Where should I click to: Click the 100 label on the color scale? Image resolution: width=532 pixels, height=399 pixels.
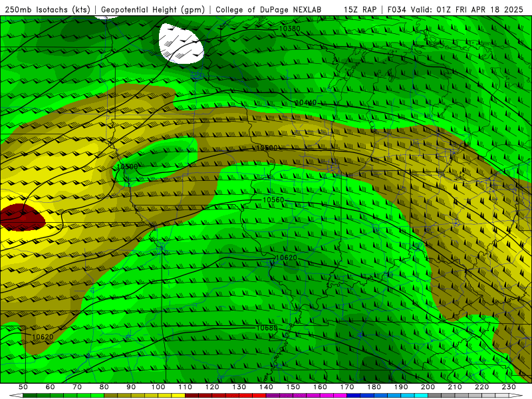pyautogui.click(x=158, y=387)
